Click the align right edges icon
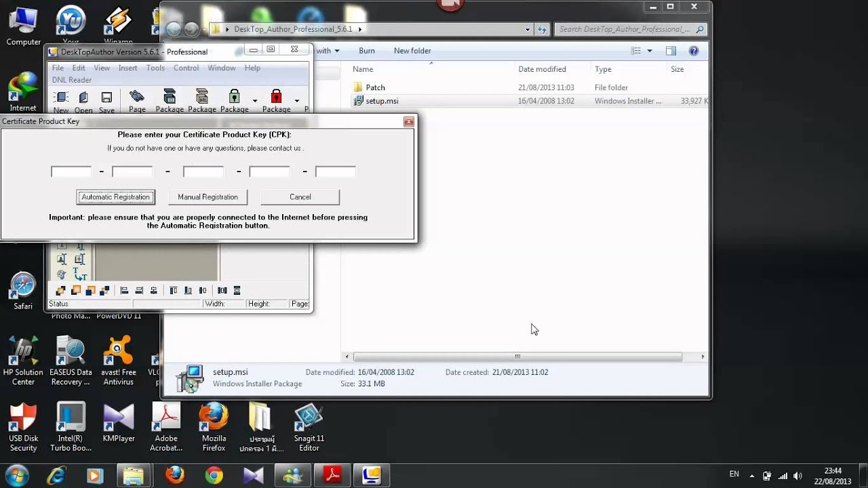The image size is (868, 488). 139,290
